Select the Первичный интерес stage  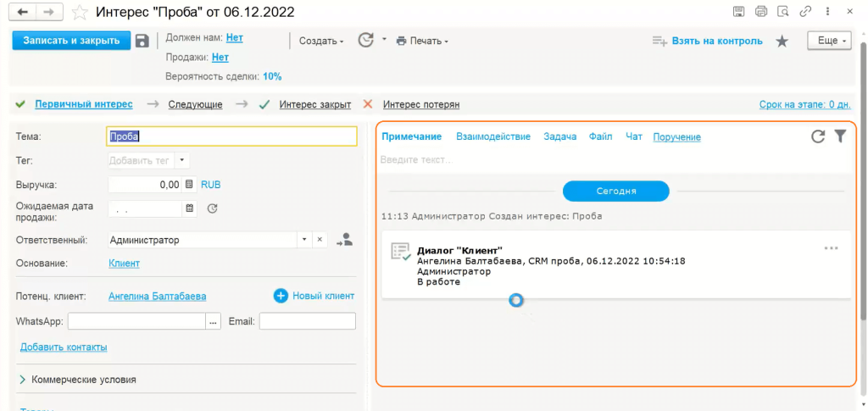[84, 104]
